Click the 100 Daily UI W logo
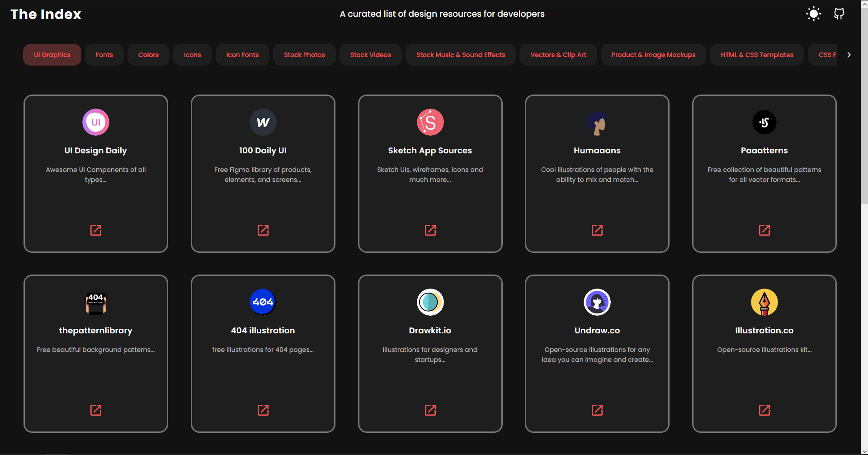This screenshot has width=868, height=455. [x=263, y=122]
